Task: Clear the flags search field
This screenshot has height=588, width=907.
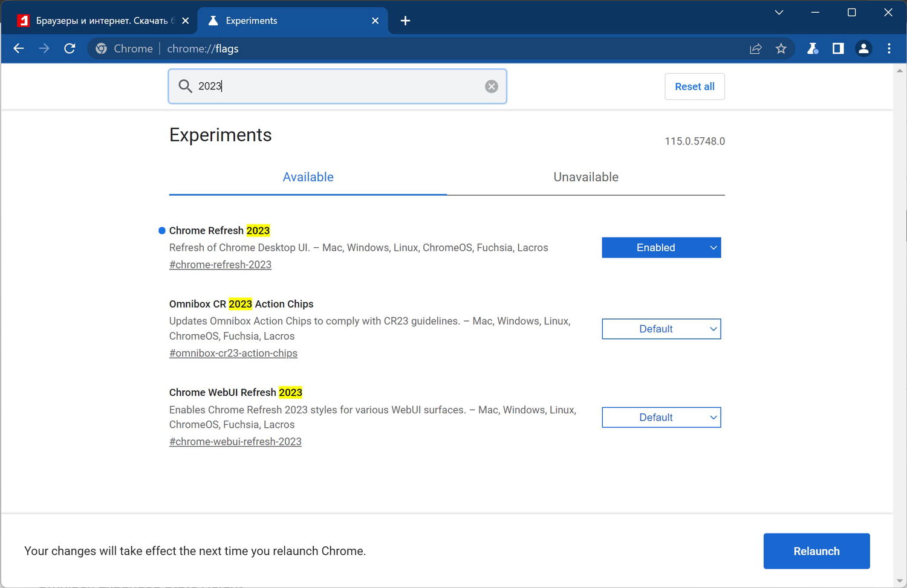Action: pos(491,86)
